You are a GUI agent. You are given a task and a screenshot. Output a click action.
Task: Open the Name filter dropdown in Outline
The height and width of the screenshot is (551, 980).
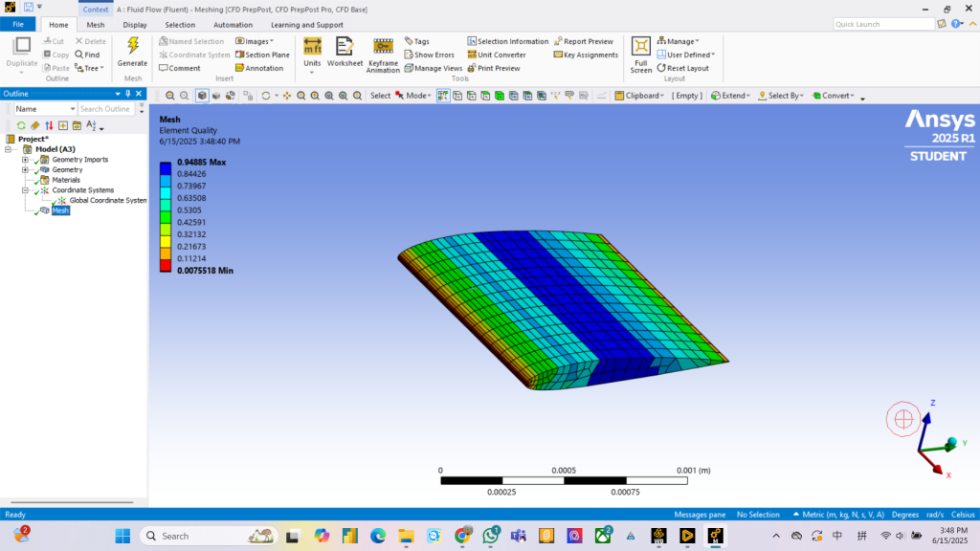72,109
